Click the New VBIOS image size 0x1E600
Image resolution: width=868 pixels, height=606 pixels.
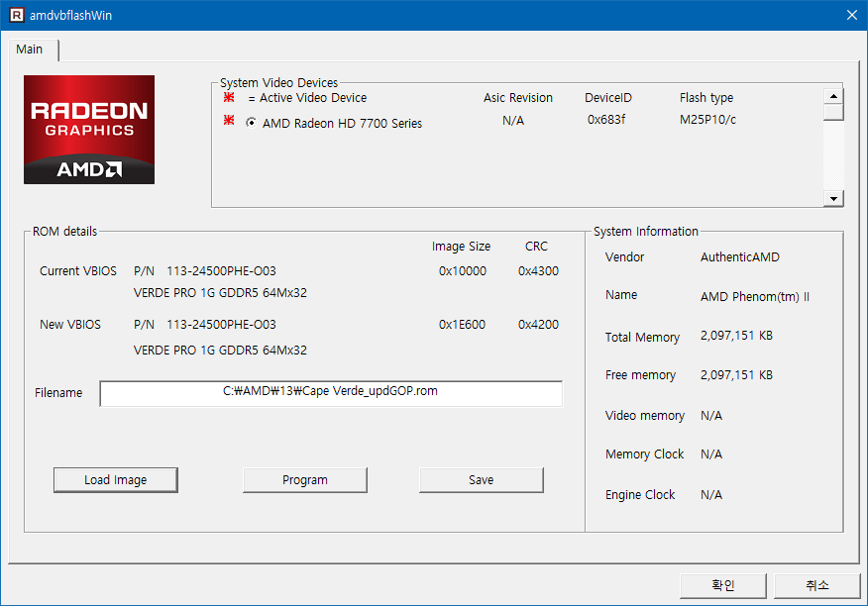(x=462, y=325)
